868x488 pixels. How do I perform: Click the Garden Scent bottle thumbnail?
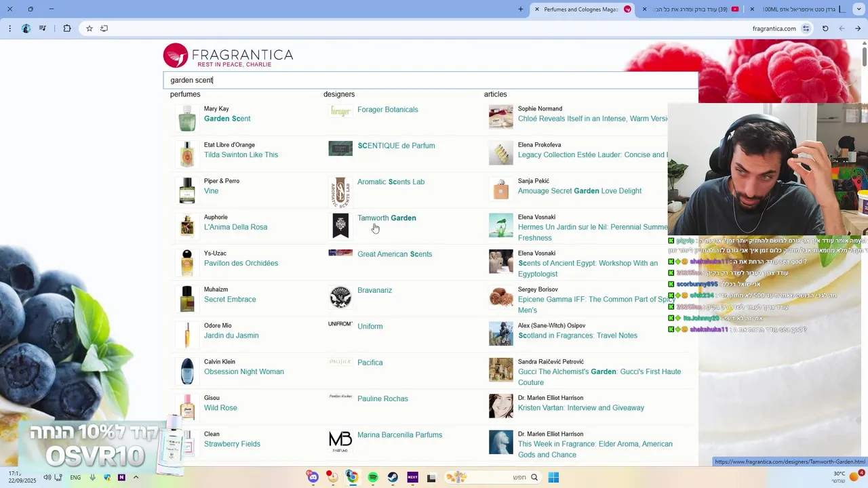click(x=187, y=118)
